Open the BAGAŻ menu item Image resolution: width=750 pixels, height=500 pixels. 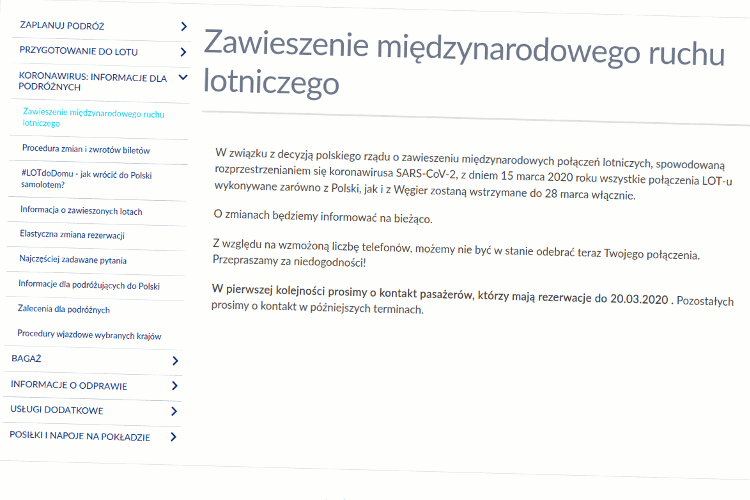[x=26, y=358]
